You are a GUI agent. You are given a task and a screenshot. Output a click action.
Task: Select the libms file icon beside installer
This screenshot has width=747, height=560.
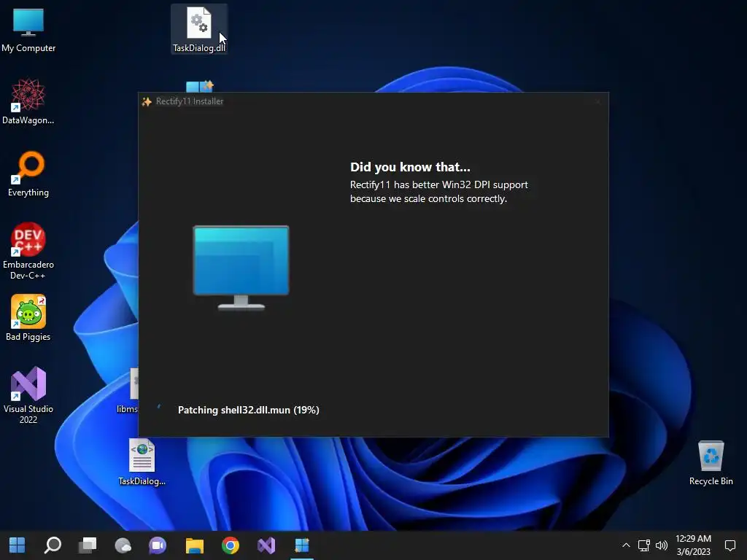[x=128, y=391]
